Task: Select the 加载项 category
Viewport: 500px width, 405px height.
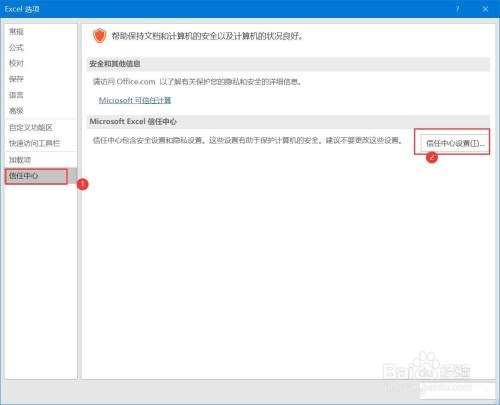Action: [20, 160]
